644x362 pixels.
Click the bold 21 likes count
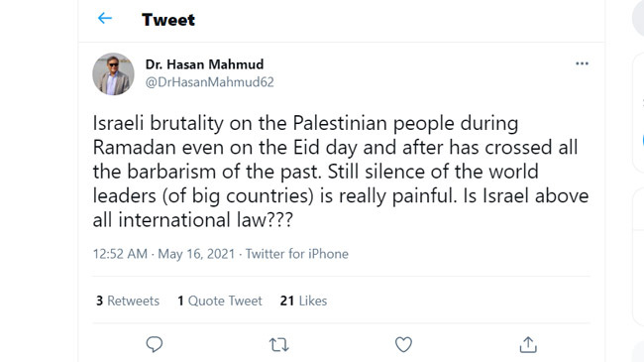click(x=287, y=301)
